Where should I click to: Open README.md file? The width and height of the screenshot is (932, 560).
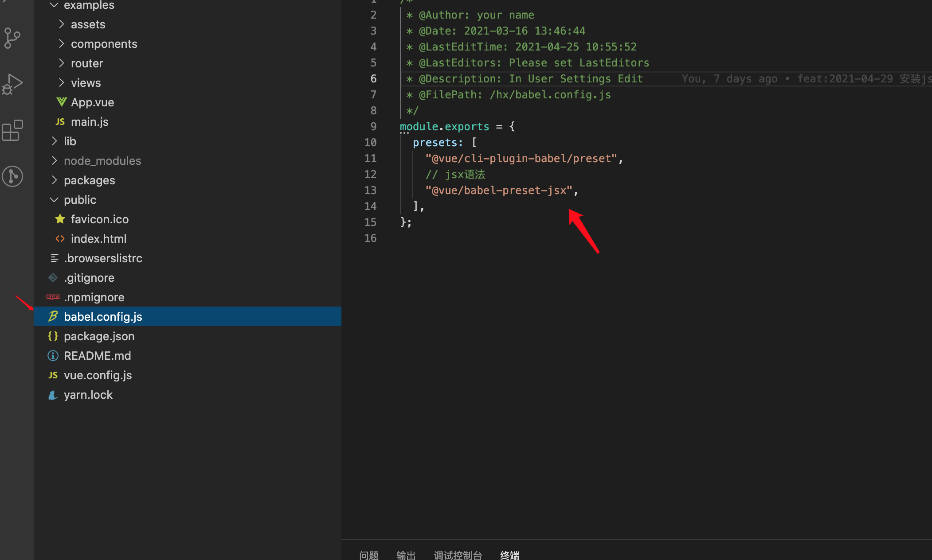pyautogui.click(x=188, y=356)
